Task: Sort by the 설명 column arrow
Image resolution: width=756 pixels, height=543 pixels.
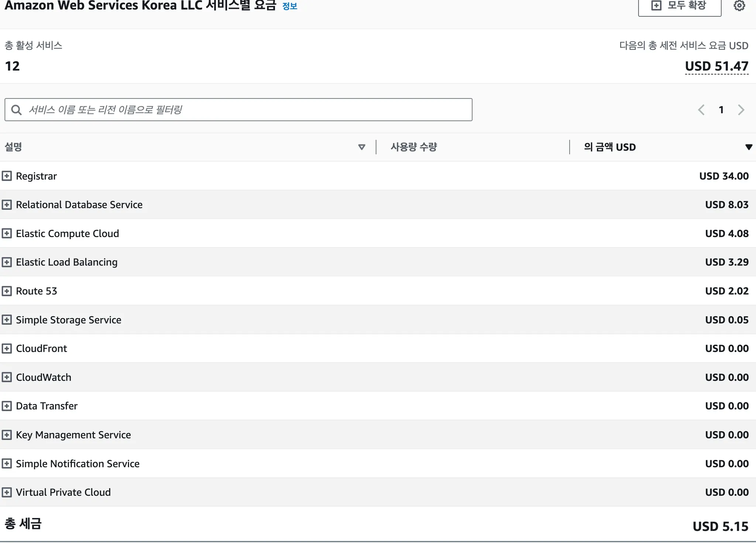Action: (362, 147)
